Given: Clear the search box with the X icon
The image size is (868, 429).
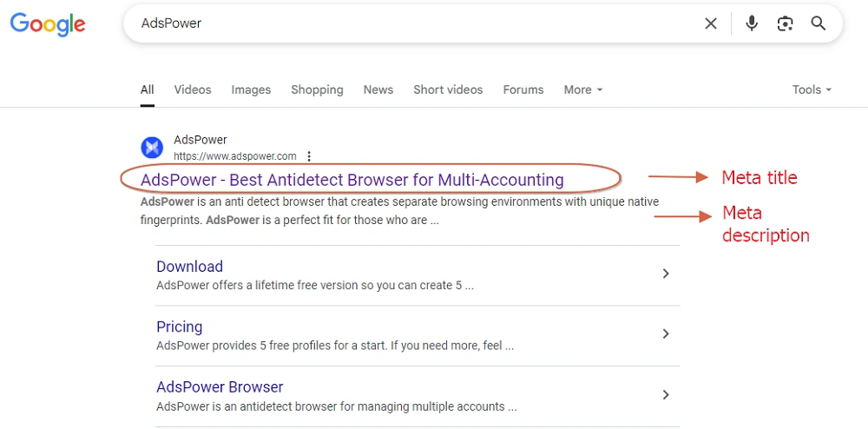Looking at the screenshot, I should click(x=710, y=23).
